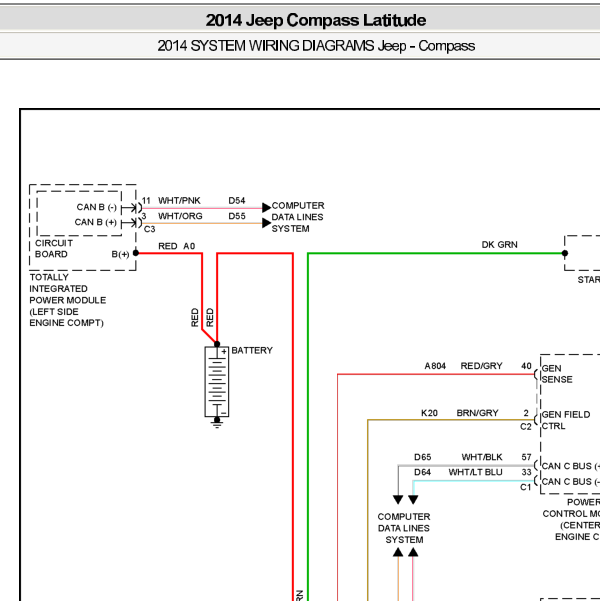Click the BRN/GRY wire to GEN FIELD CTRL
Screen dimensions: 600x601
click(451, 420)
